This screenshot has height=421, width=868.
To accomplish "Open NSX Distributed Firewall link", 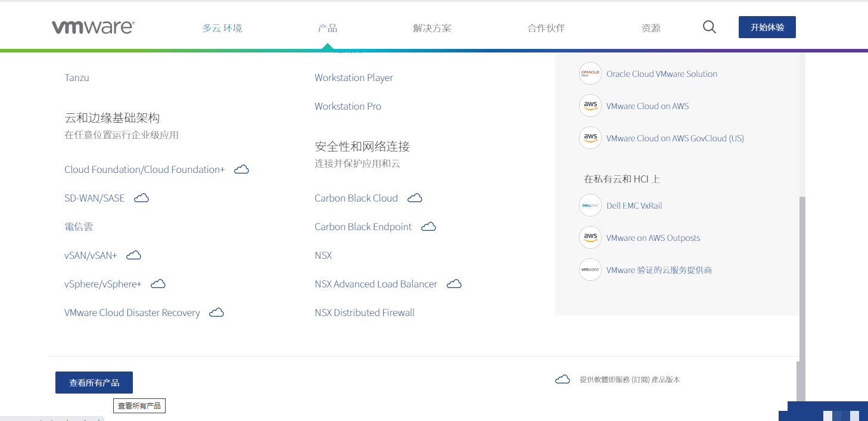I will click(x=365, y=312).
